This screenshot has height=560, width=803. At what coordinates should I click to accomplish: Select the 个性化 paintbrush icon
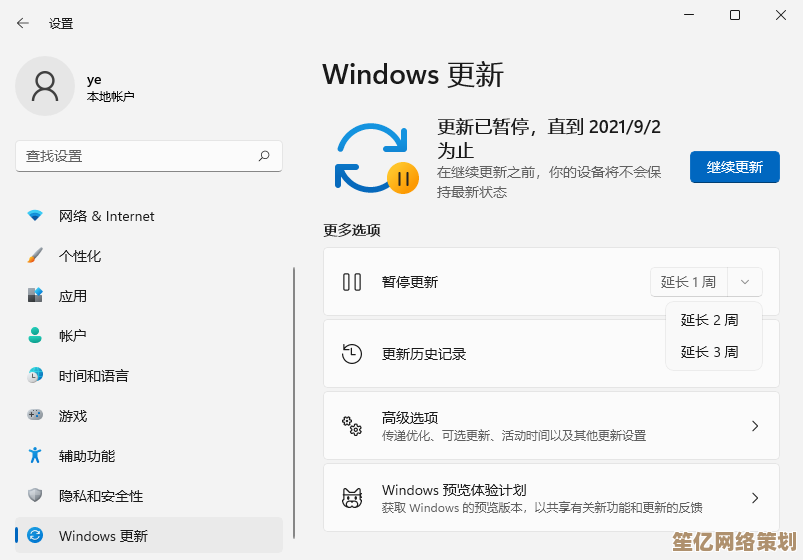(35, 255)
